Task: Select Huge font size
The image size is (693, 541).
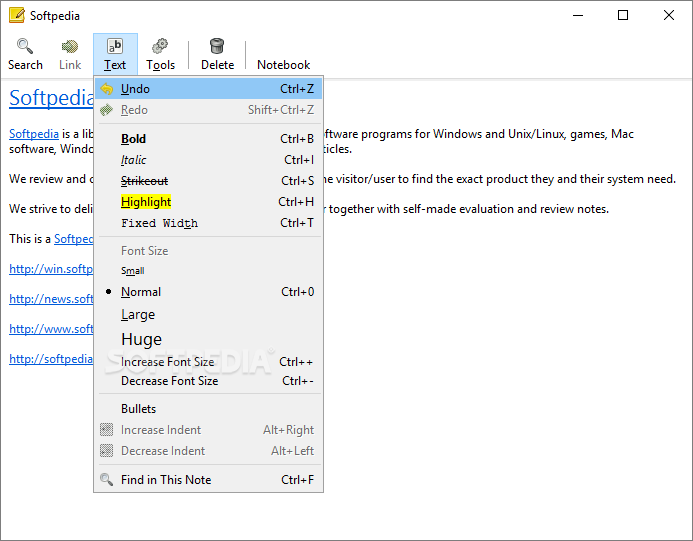Action: click(x=208, y=339)
